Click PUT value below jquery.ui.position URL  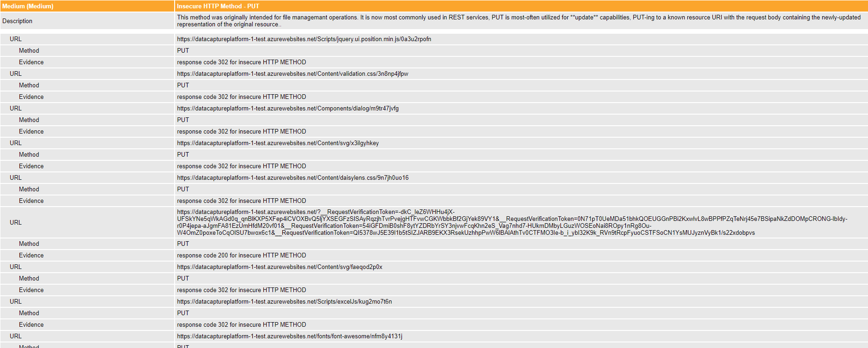point(183,51)
